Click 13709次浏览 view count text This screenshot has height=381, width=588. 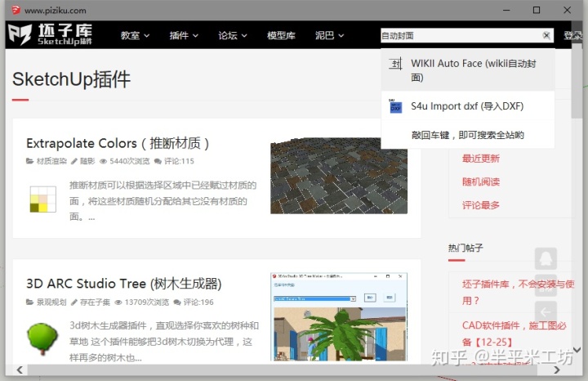[147, 303]
